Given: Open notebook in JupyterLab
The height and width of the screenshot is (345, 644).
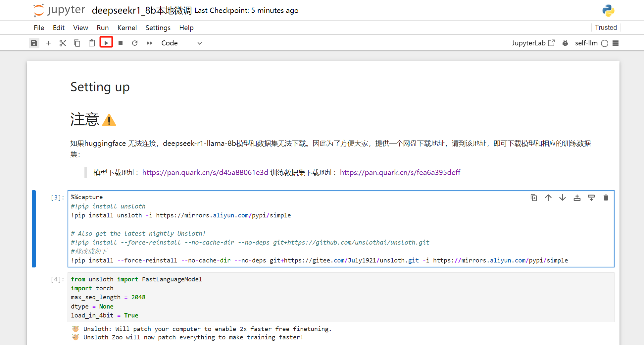Looking at the screenshot, I should click(533, 43).
